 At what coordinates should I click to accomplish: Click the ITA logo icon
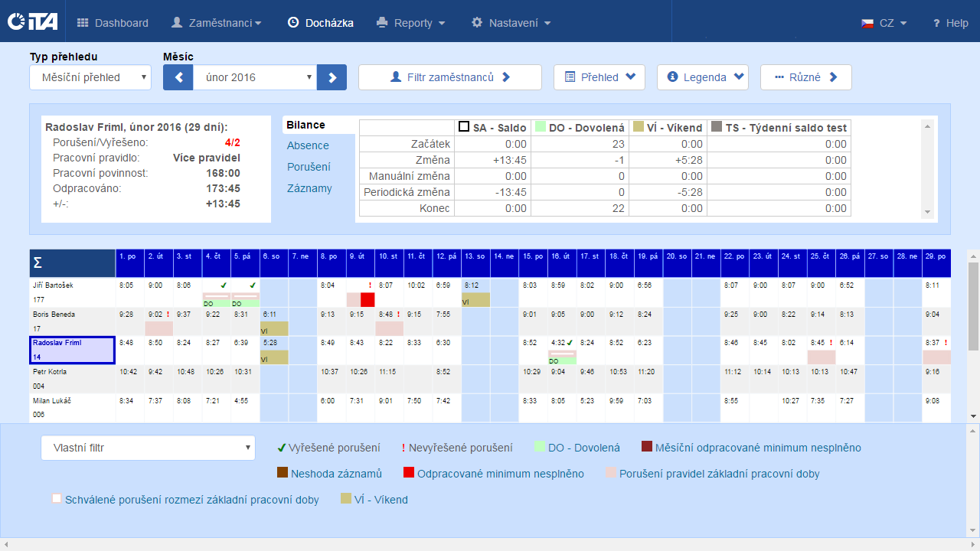[32, 22]
